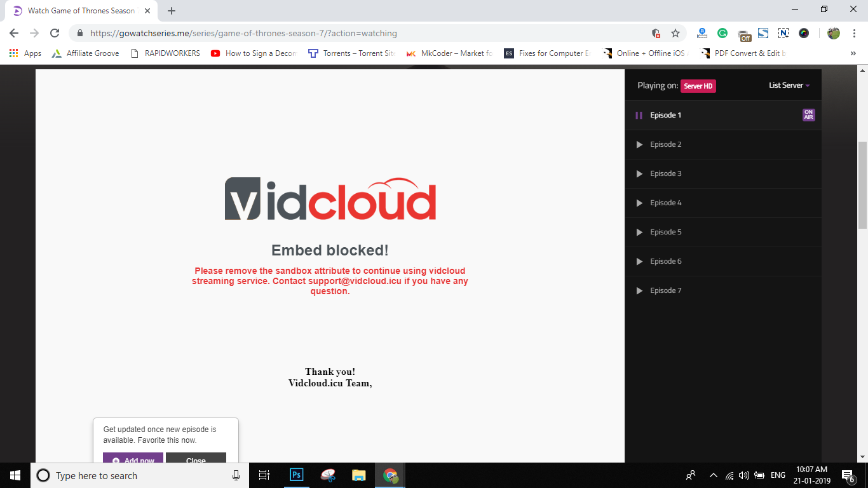868x488 pixels.
Task: Open a new browser tab
Action: [172, 11]
